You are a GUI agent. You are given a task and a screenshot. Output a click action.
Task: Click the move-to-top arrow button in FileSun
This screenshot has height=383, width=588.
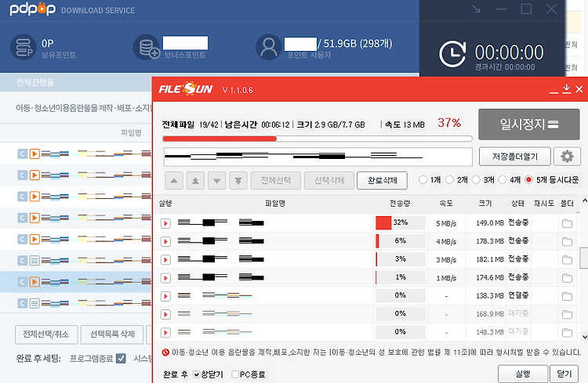point(195,181)
